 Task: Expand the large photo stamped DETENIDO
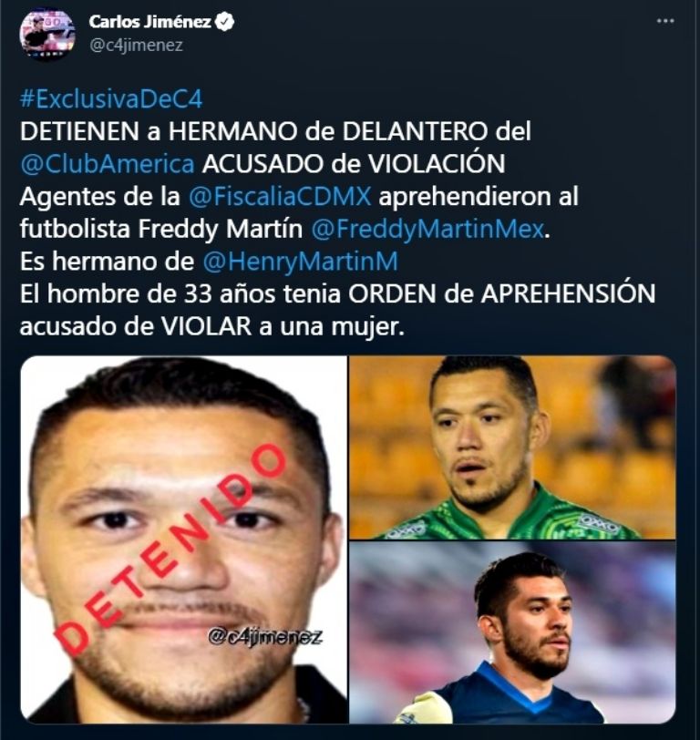coord(184,540)
